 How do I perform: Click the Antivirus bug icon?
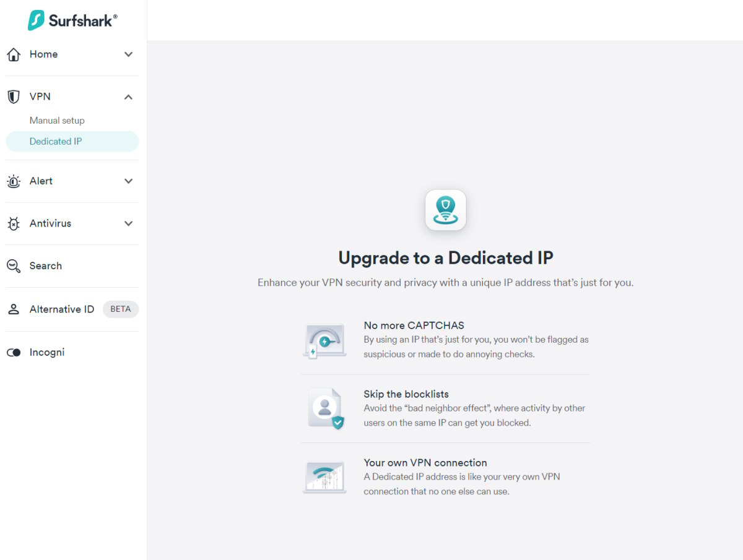[x=14, y=224]
